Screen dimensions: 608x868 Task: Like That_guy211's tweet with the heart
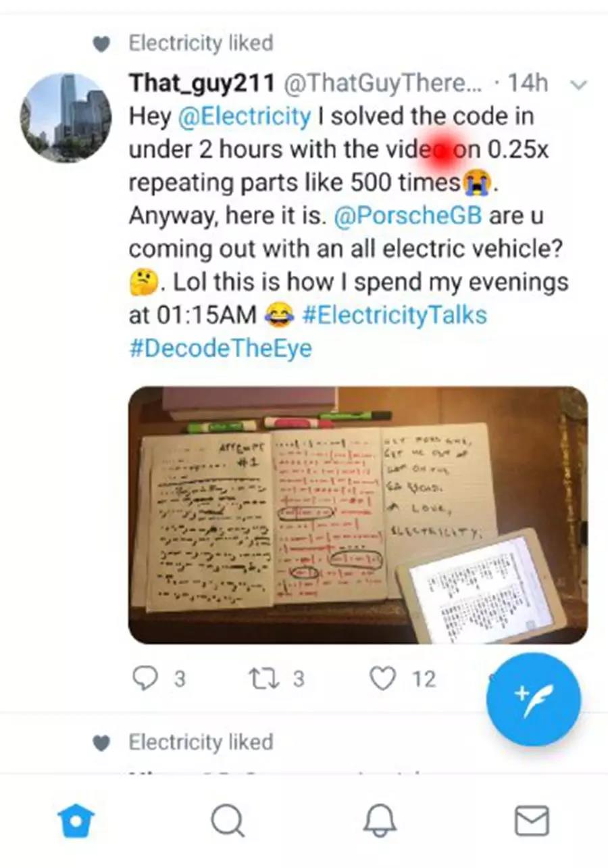click(x=382, y=678)
